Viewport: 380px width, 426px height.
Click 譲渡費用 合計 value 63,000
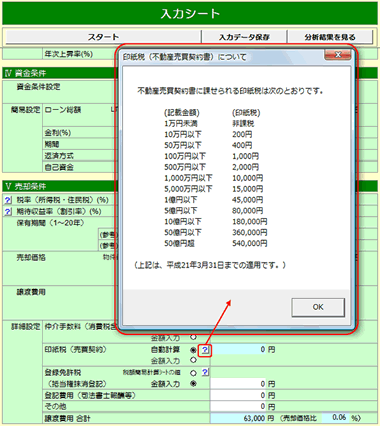click(x=239, y=418)
